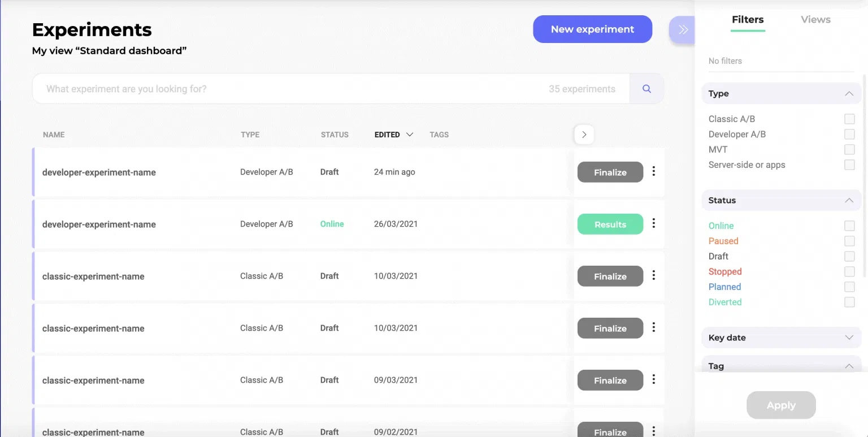Click the search magnifier icon
Viewport: 868px width, 437px height.
pyautogui.click(x=646, y=89)
